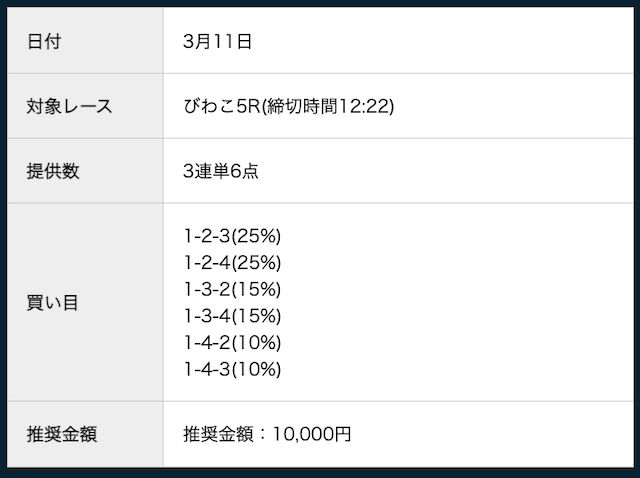The height and width of the screenshot is (478, 640).
Task: Select the 1-2-3 combination number
Action: 207,237
